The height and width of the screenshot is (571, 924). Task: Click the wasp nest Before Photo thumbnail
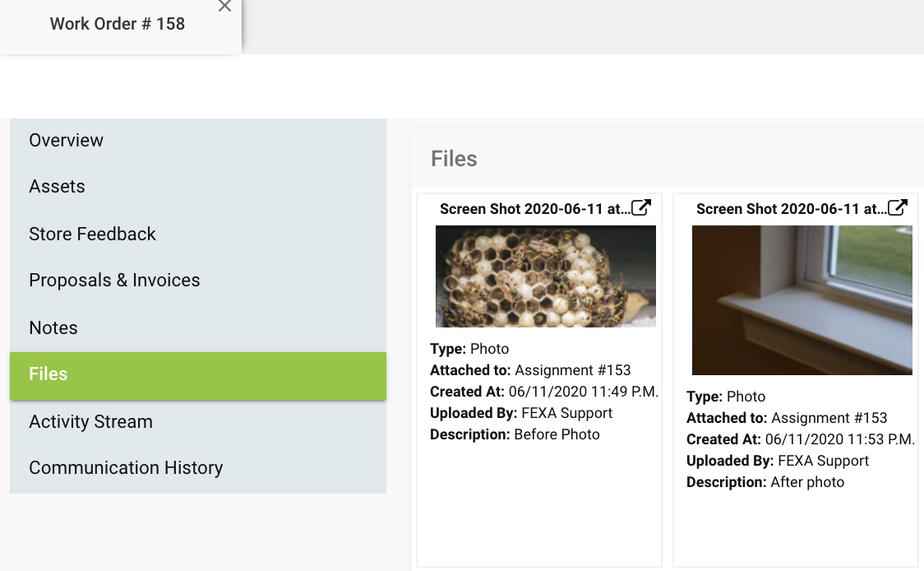545,276
